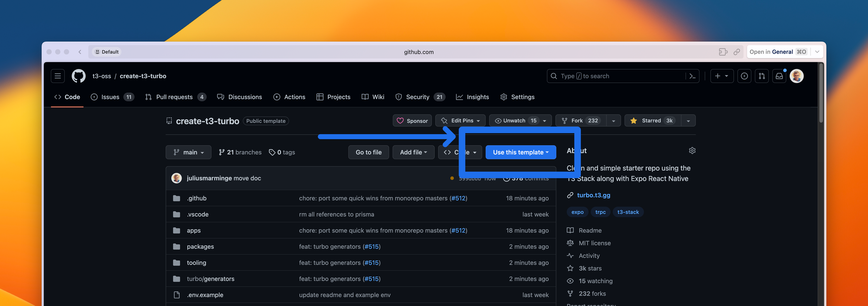Open the Pull requests tab

tap(175, 97)
